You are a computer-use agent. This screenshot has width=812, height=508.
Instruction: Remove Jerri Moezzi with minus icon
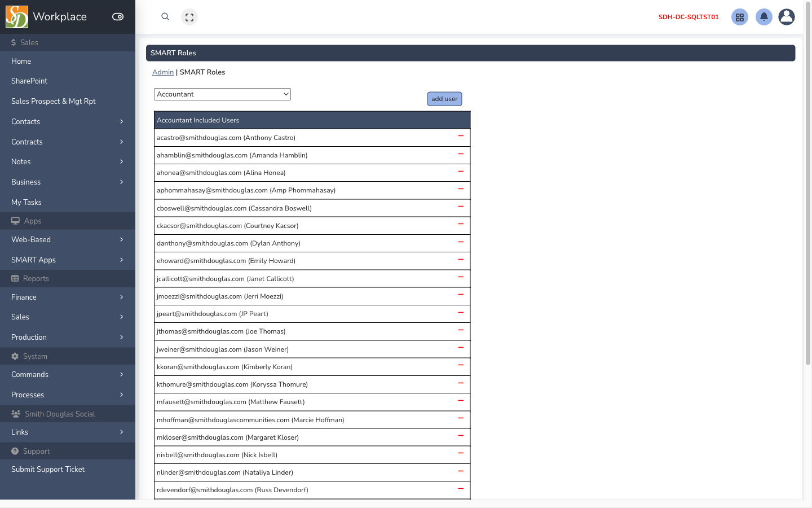pyautogui.click(x=461, y=295)
